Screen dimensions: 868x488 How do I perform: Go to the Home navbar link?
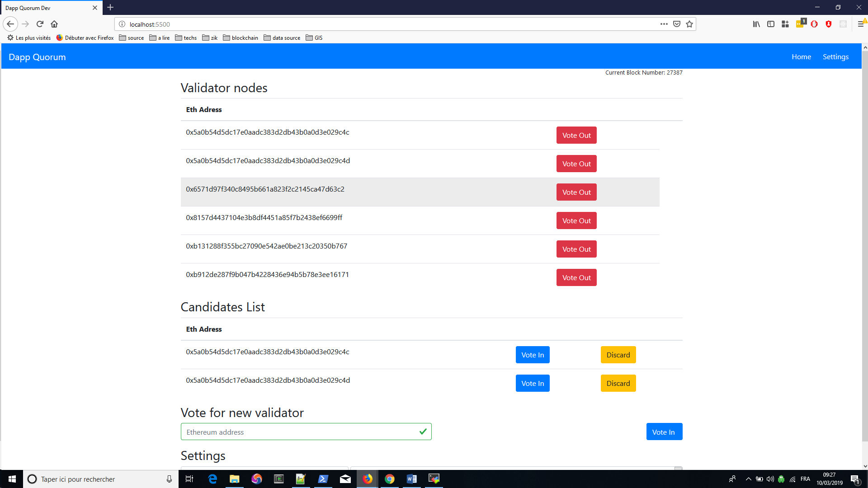[x=801, y=57]
